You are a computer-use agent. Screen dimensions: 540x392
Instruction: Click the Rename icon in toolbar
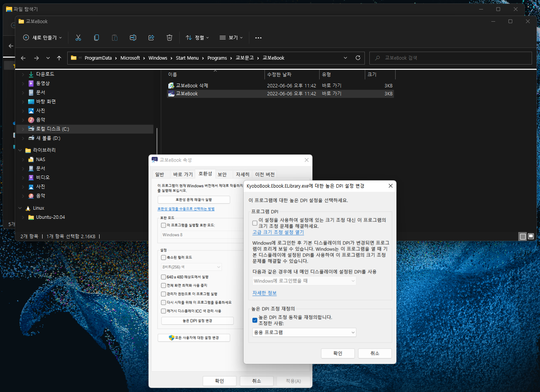click(x=133, y=38)
